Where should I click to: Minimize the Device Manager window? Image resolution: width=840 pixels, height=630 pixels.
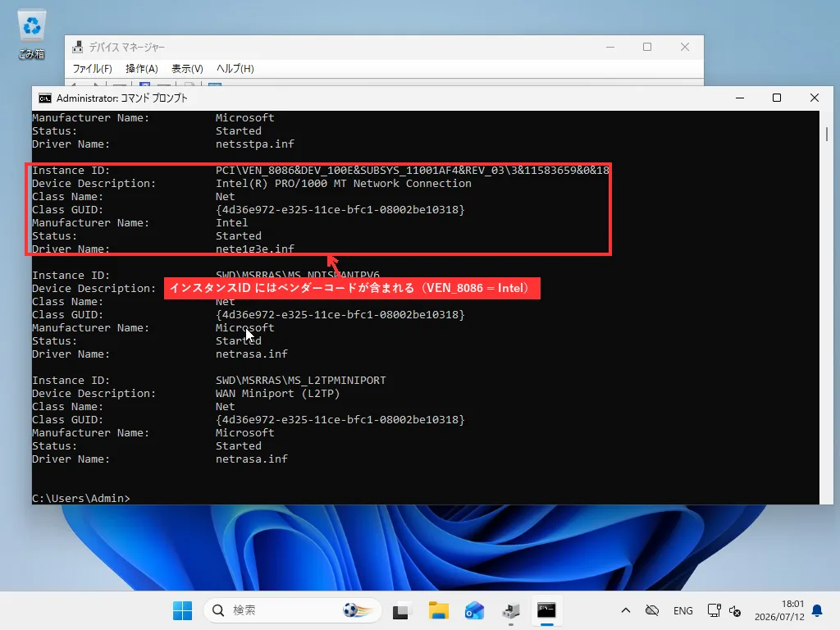click(610, 47)
